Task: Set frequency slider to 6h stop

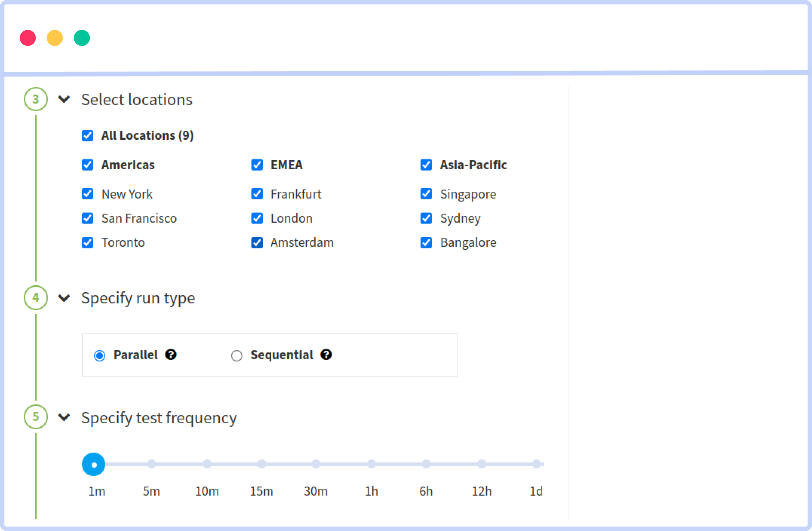Action: click(x=426, y=464)
